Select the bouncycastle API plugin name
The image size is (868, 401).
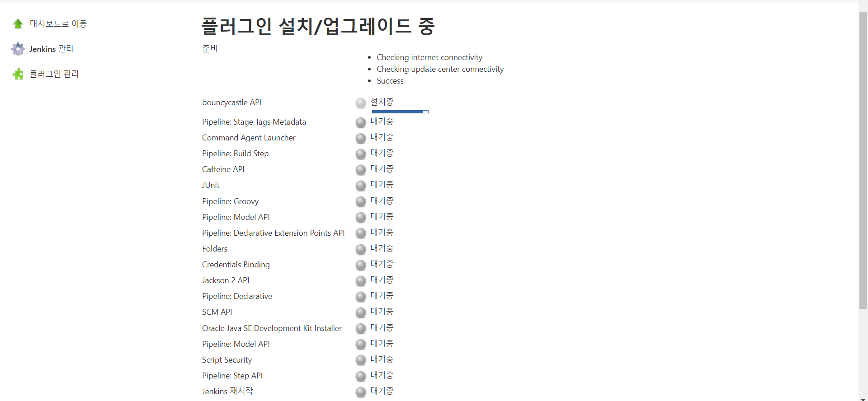[x=231, y=103]
